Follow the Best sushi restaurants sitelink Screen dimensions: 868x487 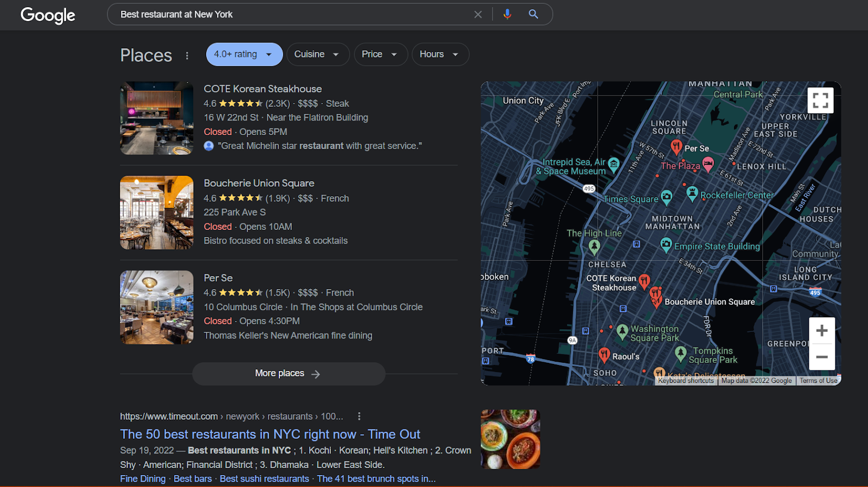264,479
